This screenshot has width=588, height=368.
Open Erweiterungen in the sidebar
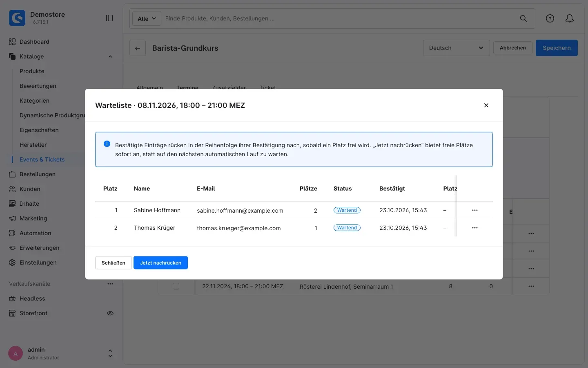coord(40,248)
